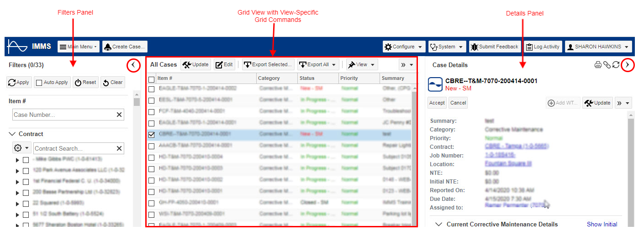Click the grid Edit pencil button
This screenshot has height=236, width=644.
[224, 65]
